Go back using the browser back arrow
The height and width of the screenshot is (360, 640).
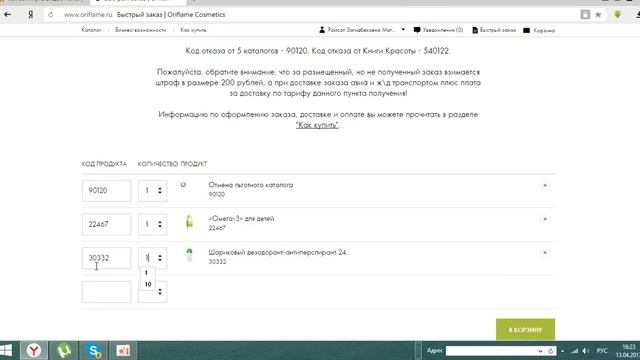coord(8,15)
